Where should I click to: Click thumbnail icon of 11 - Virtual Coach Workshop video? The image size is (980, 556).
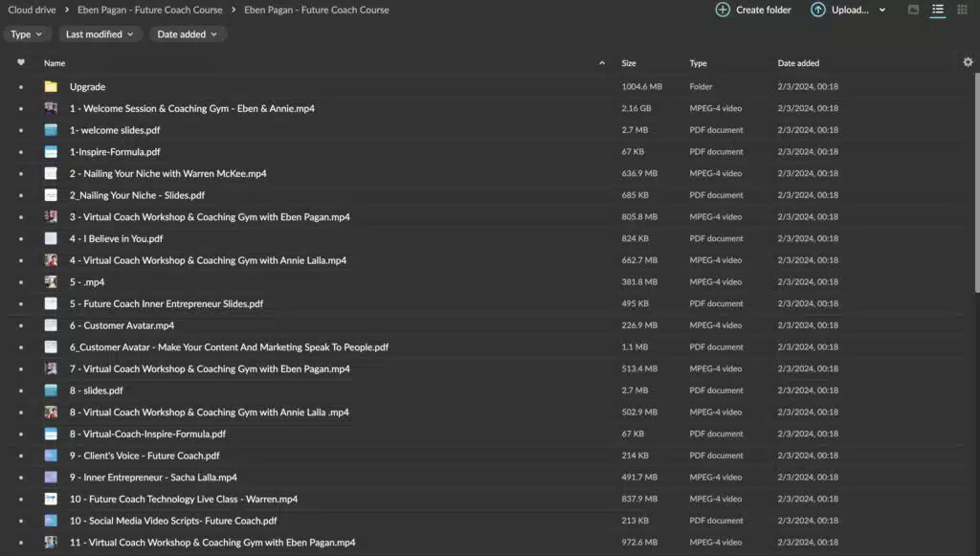pos(51,543)
